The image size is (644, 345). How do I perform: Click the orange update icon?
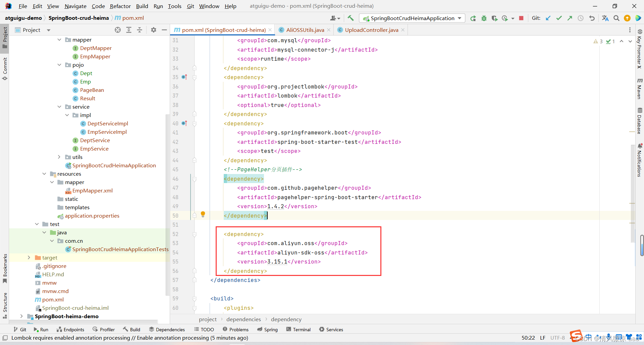[x=627, y=18]
